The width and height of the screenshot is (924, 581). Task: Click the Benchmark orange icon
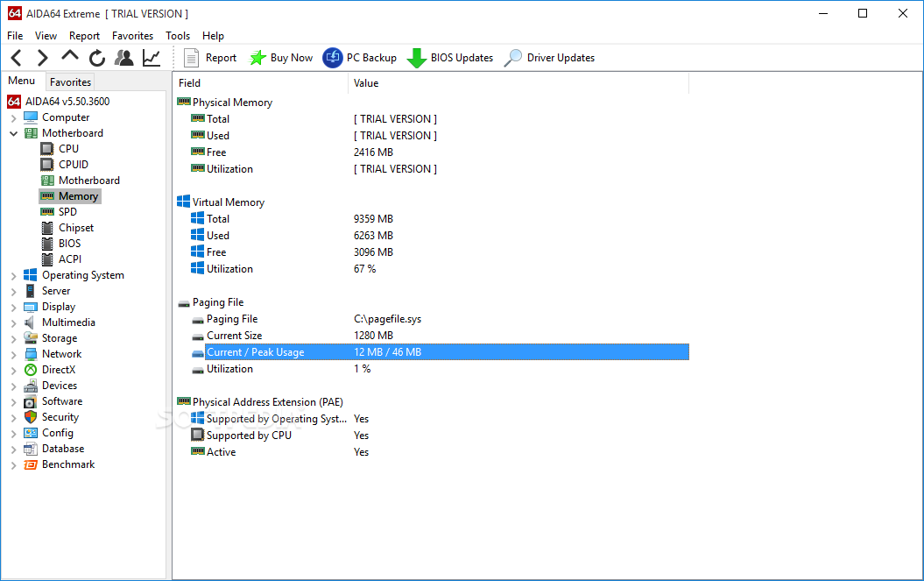click(31, 464)
